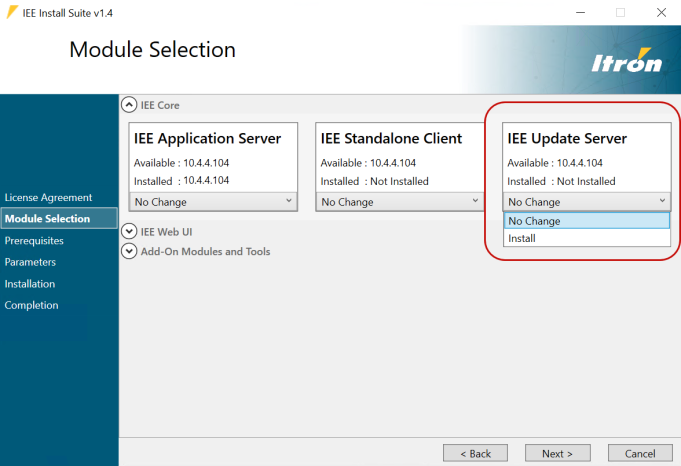The height and width of the screenshot is (466, 681).
Task: Expand the IEE Web UI section
Action: [129, 231]
